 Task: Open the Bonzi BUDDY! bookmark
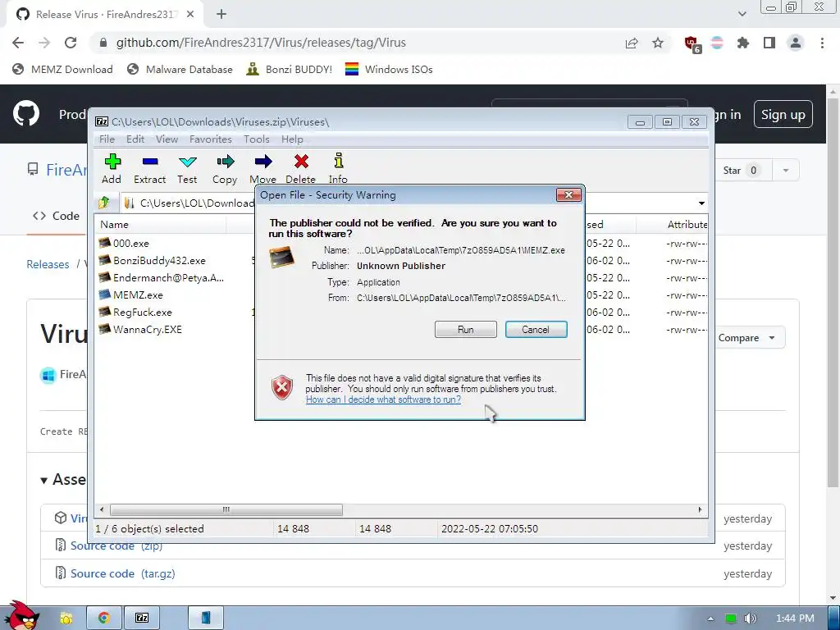tap(289, 69)
